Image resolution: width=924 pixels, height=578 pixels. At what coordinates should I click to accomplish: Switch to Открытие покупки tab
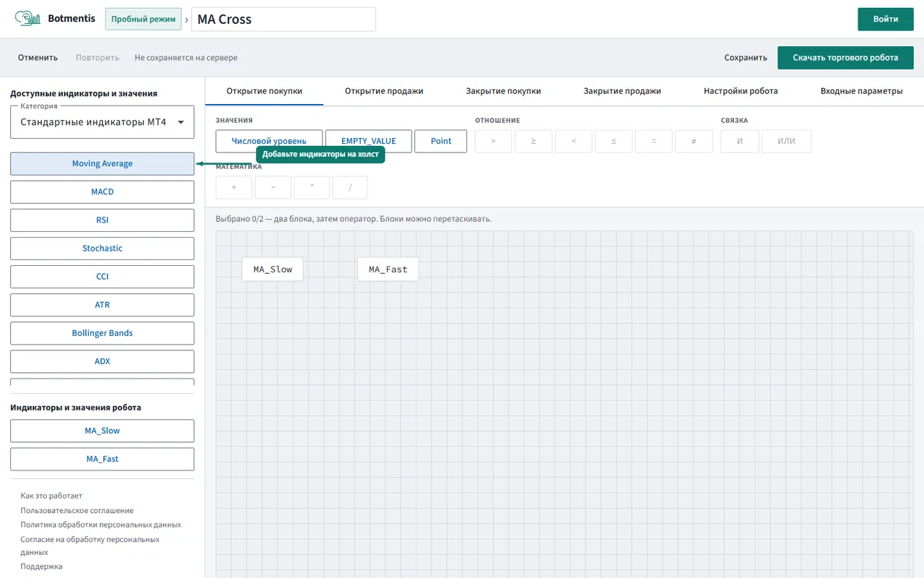[264, 91]
